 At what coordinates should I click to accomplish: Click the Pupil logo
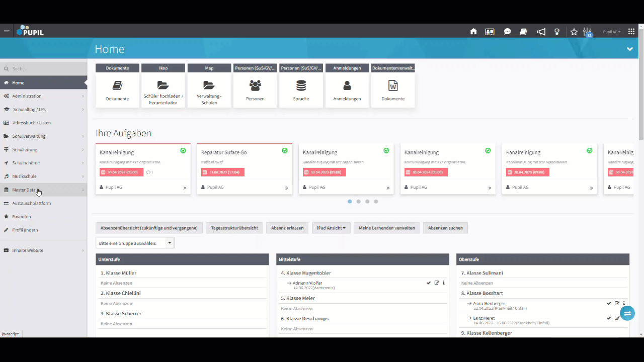point(30,31)
